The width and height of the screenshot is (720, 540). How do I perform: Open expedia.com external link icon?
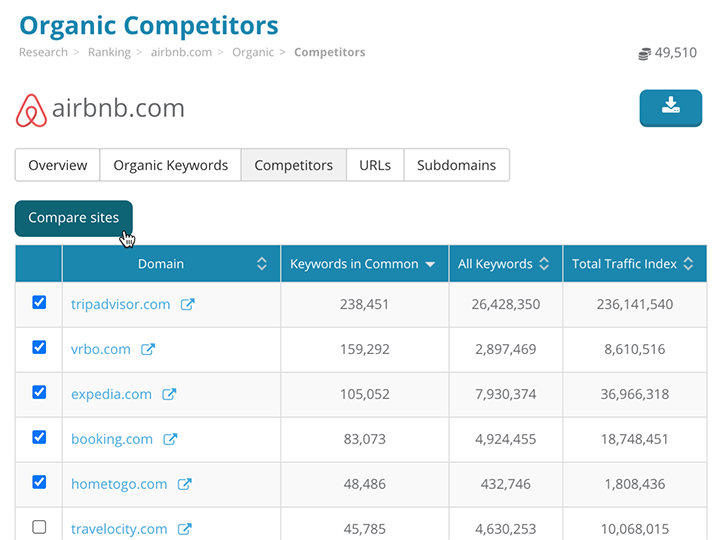169,394
